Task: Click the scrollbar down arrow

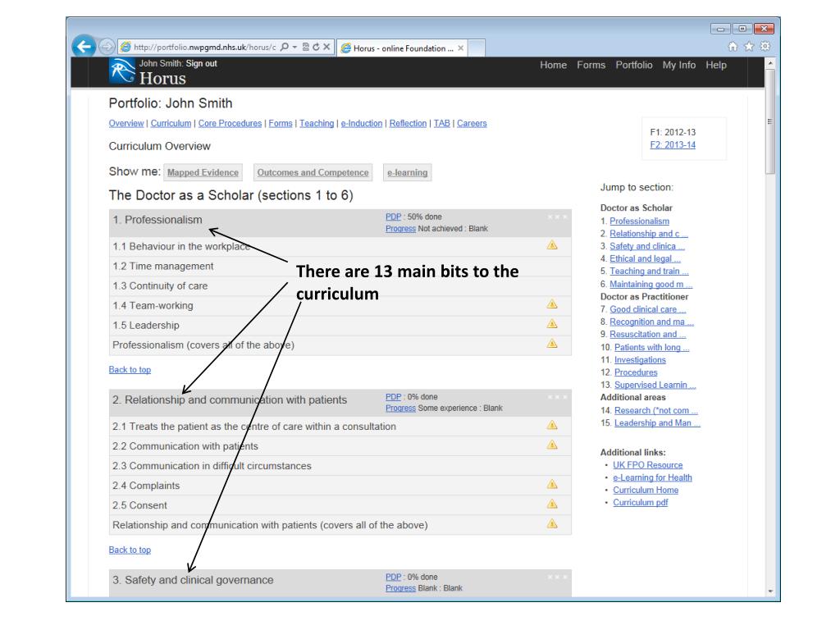Action: point(770,591)
